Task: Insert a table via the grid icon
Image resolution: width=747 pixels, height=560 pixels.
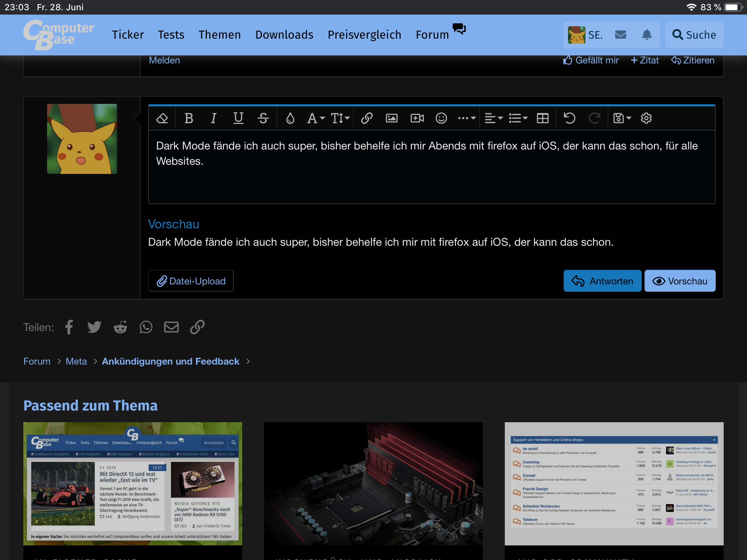Action: (542, 118)
